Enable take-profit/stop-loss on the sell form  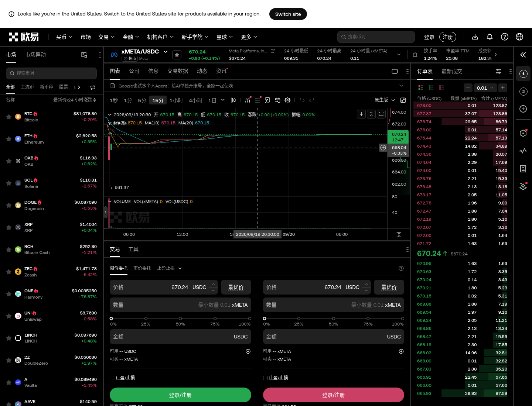pyautogui.click(x=265, y=378)
